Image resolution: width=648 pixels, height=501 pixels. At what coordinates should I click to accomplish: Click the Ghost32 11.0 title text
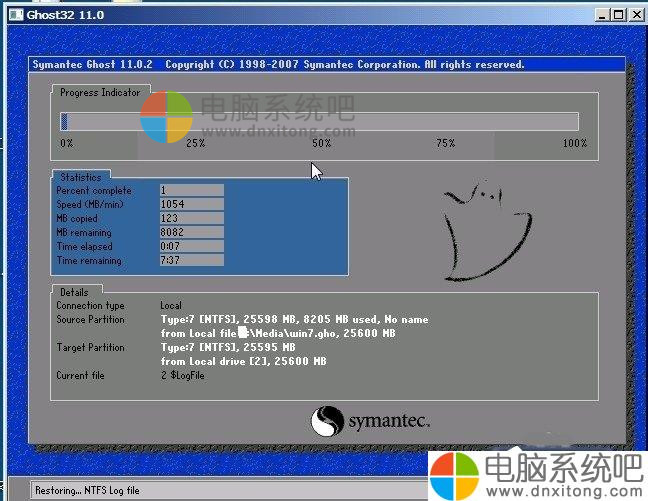pos(65,15)
